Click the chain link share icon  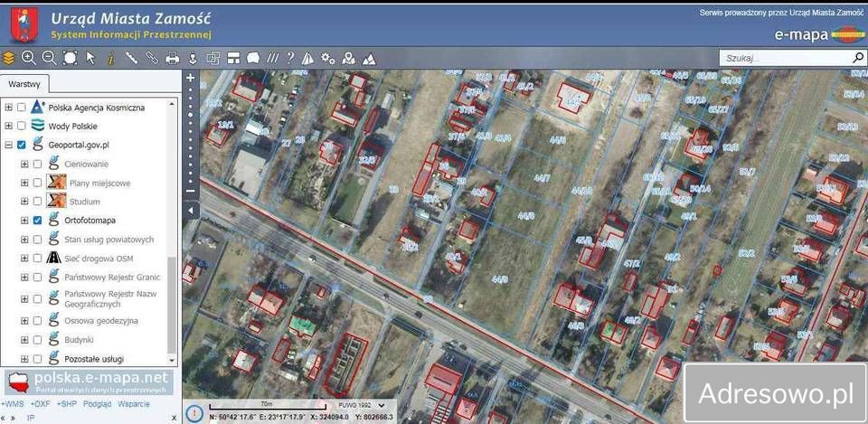click(152, 58)
